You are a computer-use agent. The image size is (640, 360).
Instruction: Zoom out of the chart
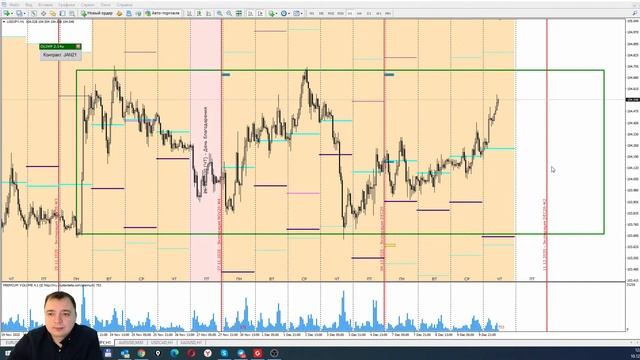coord(229,13)
